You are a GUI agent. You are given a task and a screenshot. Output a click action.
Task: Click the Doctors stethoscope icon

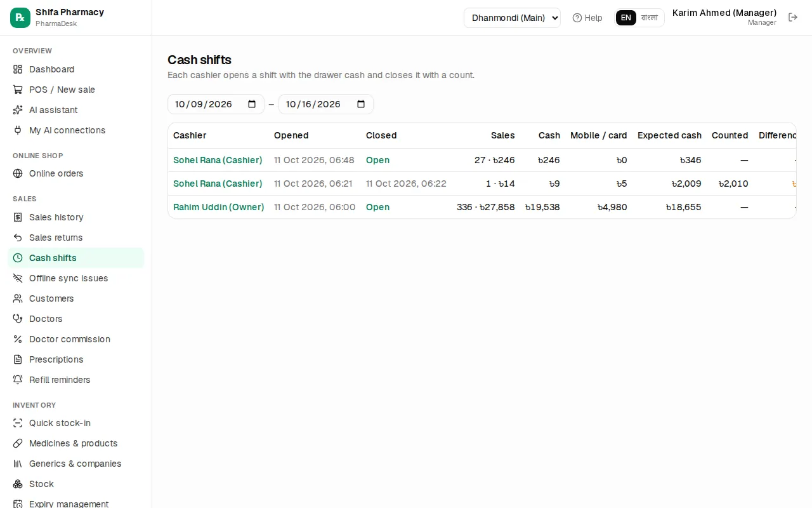[18, 319]
